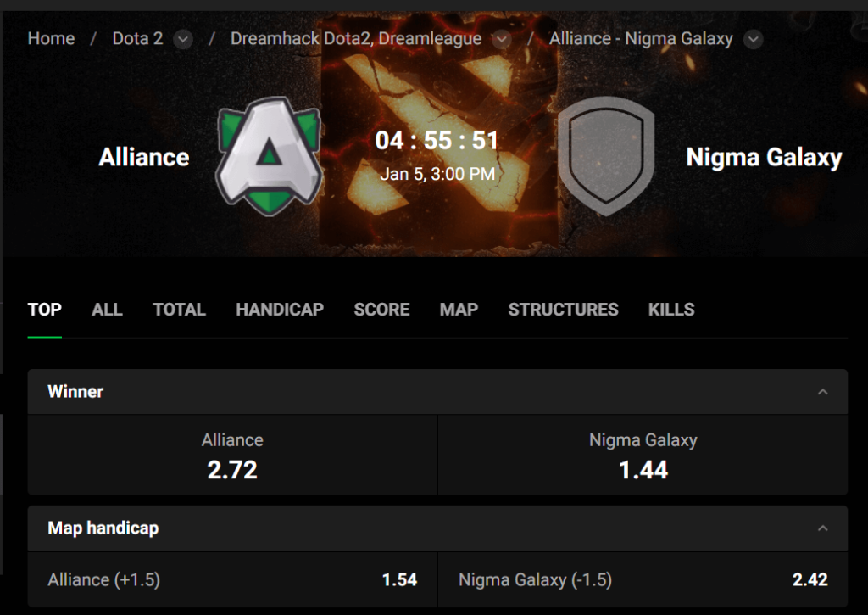This screenshot has height=615, width=868.
Task: Open the STRUCTURES tab
Action: (x=563, y=310)
